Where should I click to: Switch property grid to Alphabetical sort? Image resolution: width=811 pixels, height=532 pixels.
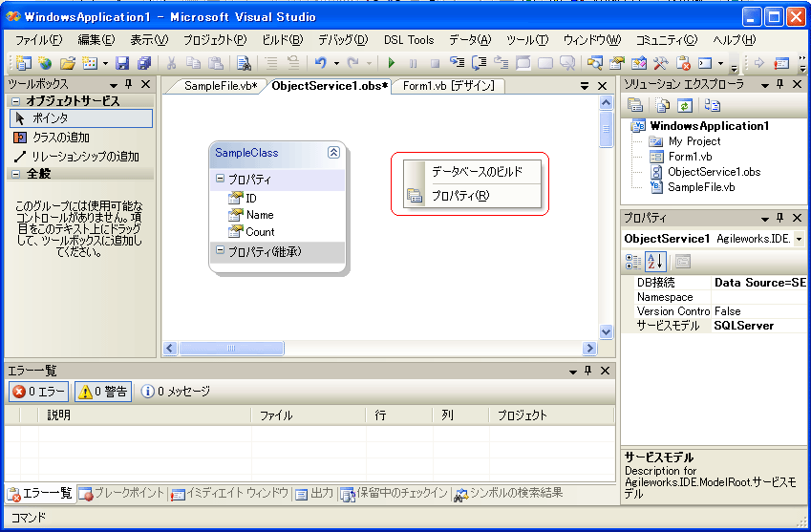point(655,262)
